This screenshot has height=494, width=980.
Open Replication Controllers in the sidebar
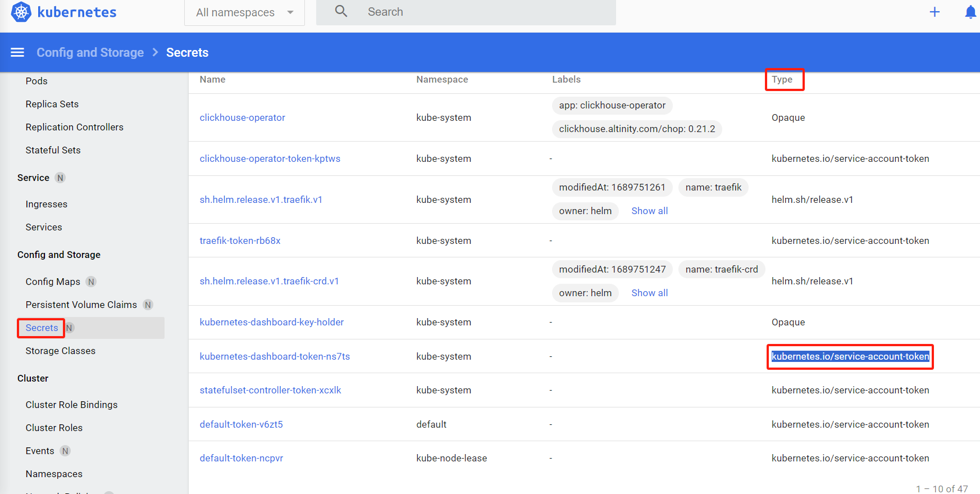74,127
